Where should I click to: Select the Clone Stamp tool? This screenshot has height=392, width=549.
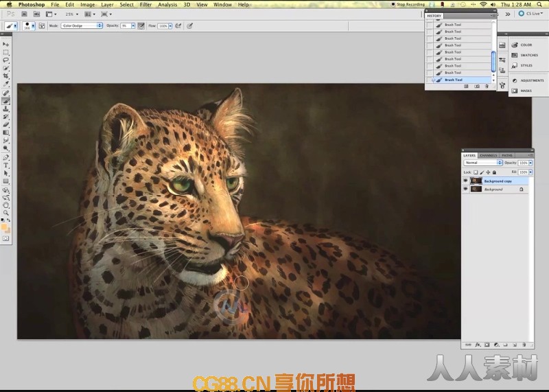pyautogui.click(x=5, y=109)
